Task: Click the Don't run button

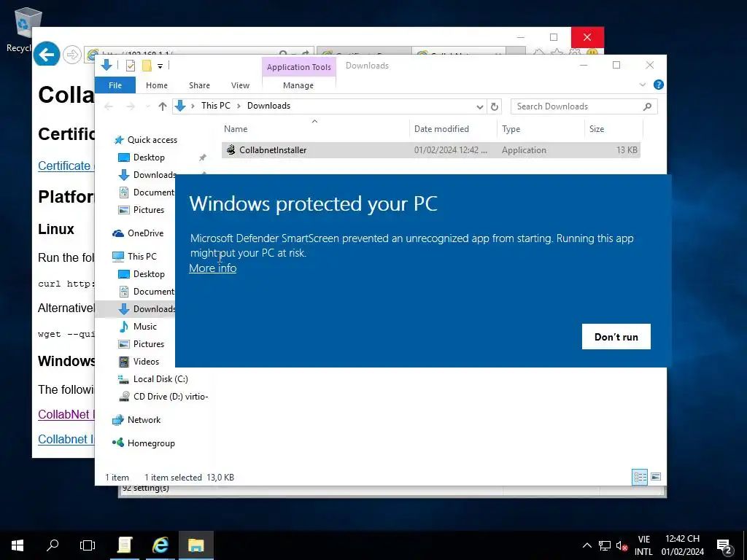Action: (x=616, y=337)
